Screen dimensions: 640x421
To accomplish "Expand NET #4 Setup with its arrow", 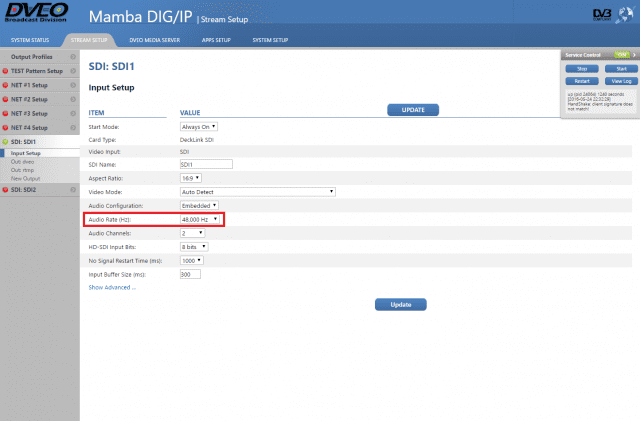I will [x=73, y=128].
